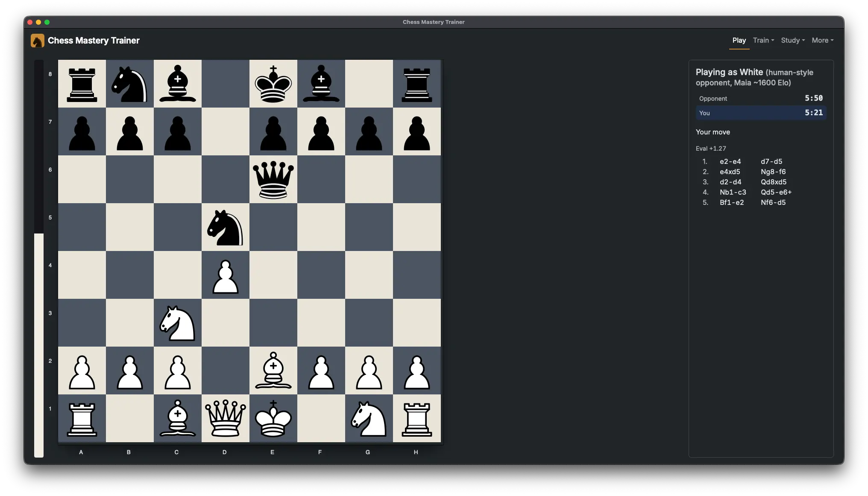Viewport: 868px width, 496px height.
Task: Click empty square d2 on the board
Action: click(226, 371)
